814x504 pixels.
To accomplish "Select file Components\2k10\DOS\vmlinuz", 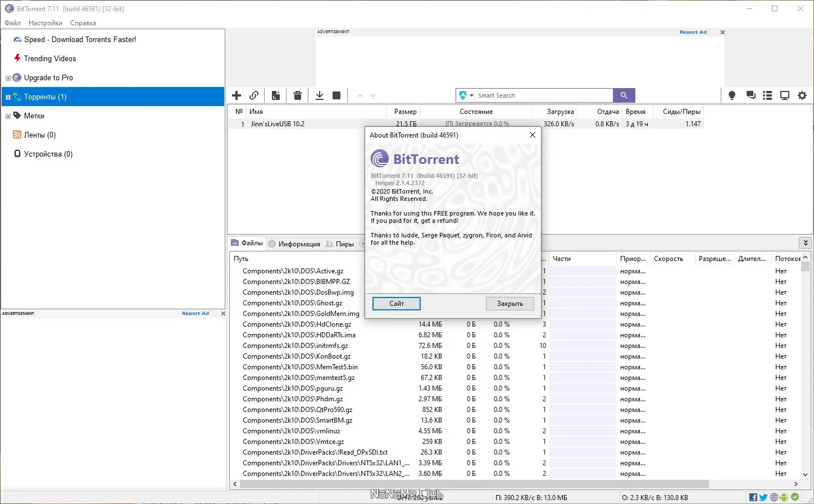I will tap(291, 431).
